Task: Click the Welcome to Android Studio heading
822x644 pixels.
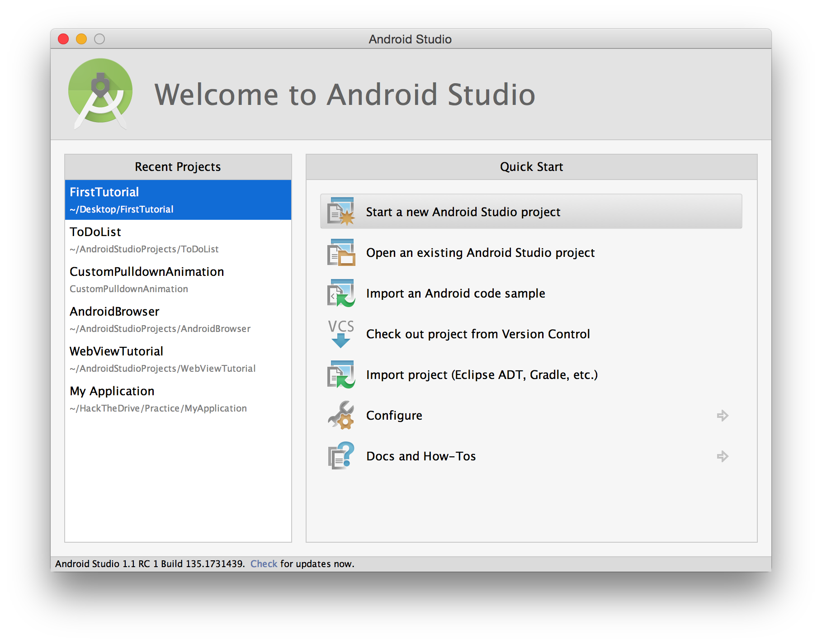Action: click(x=345, y=95)
